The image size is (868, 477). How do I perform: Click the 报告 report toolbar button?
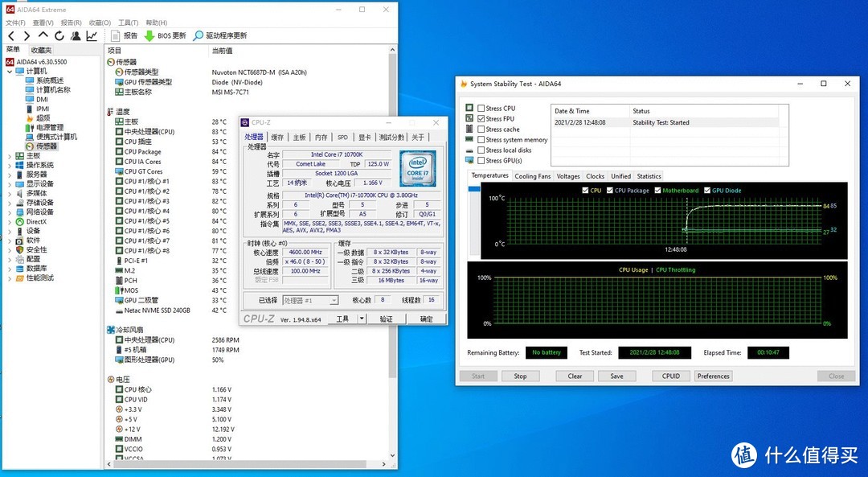(x=124, y=35)
